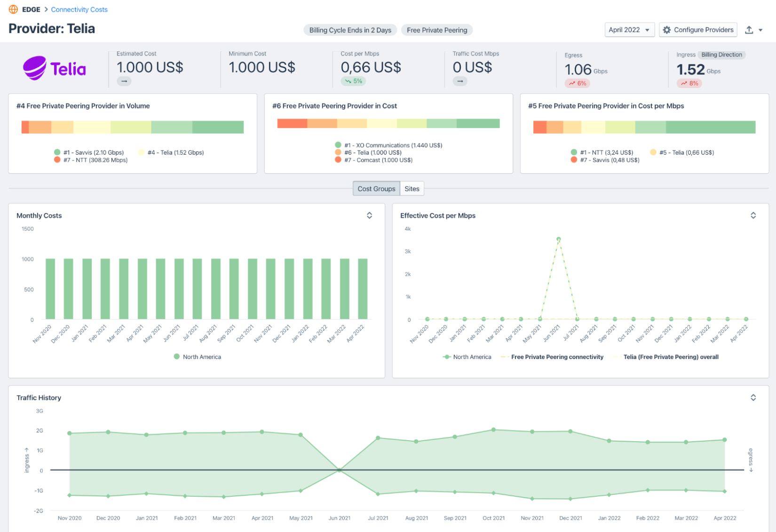
Task: Click the Dec 2021 egress point in Traffic History
Action: pyautogui.click(x=570, y=499)
